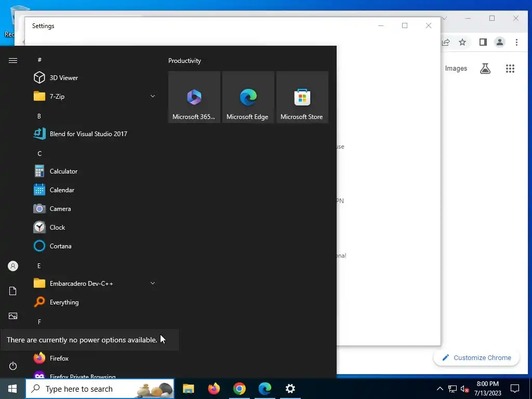
Task: Open Chrome three-dot menu
Action: tap(516, 42)
